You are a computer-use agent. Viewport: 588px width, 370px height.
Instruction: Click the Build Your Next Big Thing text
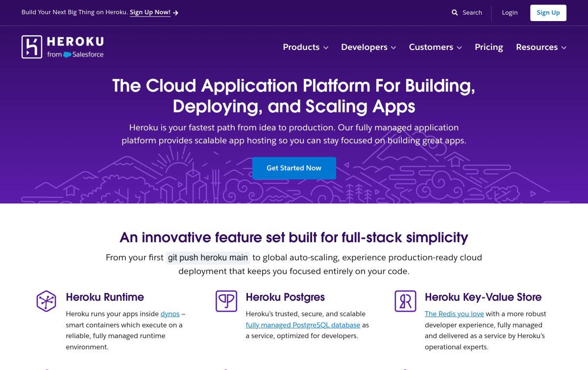[74, 13]
